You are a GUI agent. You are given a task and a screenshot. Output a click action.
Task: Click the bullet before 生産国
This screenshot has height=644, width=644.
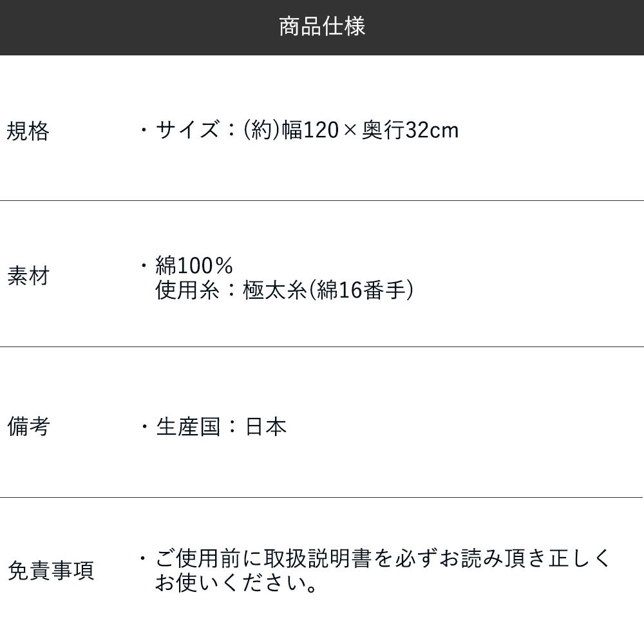pos(144,426)
